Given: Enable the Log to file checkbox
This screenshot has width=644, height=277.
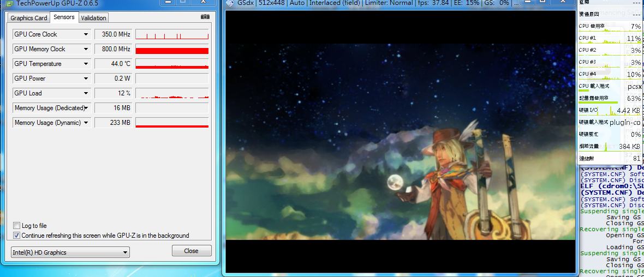Looking at the screenshot, I should coord(16,226).
